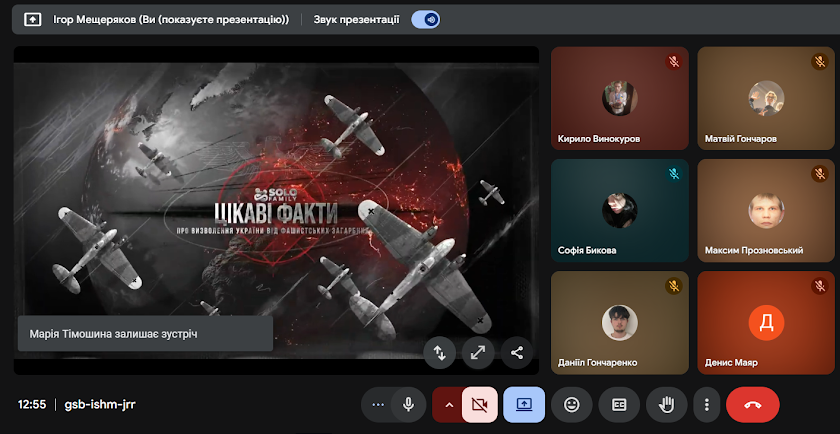Open the emoji reactions panel

(x=572, y=404)
